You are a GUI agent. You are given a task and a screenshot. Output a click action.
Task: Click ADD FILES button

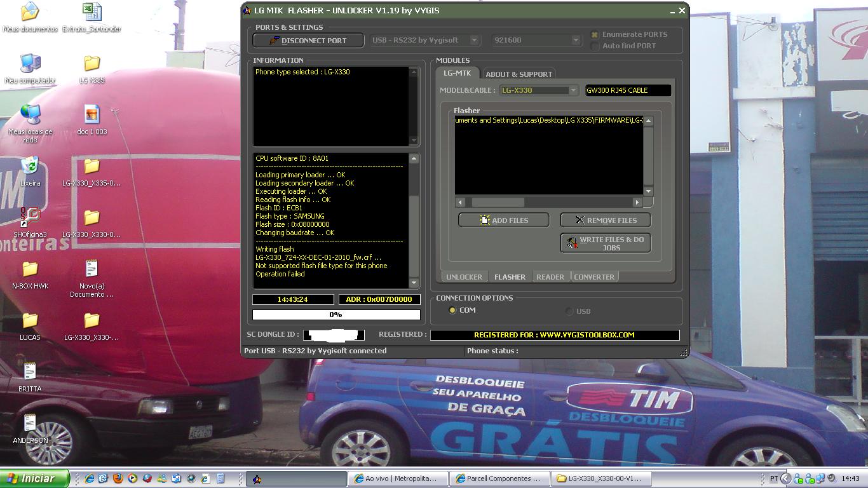tap(503, 220)
